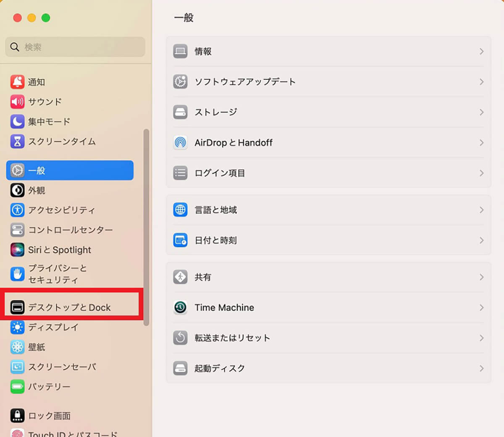
Task: Expand the 共有 row chevron
Action: (481, 277)
